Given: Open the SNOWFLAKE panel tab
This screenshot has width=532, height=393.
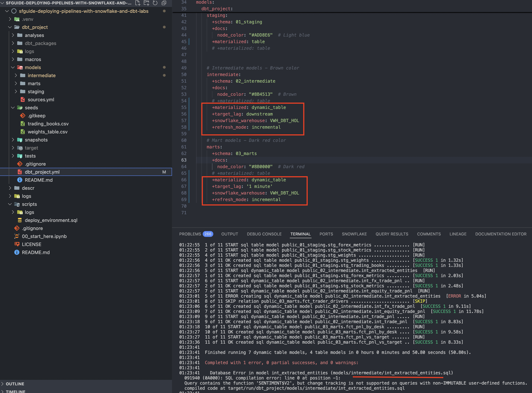Looking at the screenshot, I should pos(354,234).
